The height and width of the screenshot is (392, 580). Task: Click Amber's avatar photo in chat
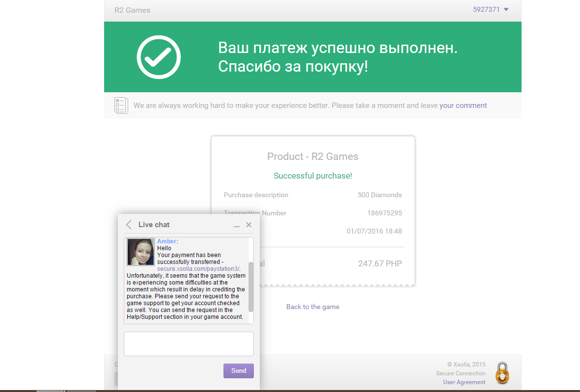pos(140,252)
